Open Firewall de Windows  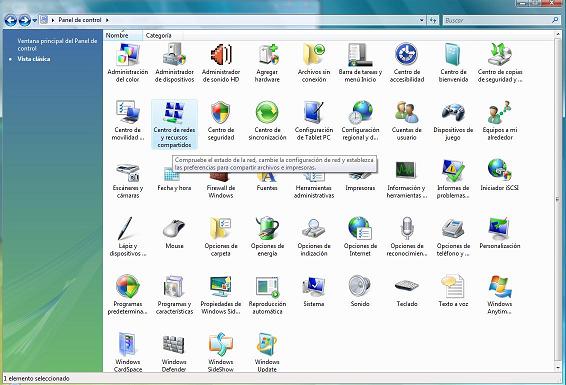221,186
